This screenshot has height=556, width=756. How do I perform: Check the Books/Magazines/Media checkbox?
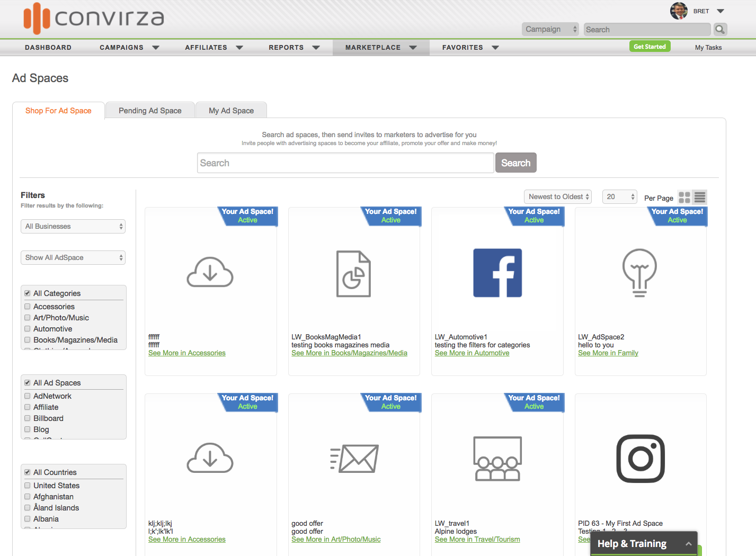click(x=28, y=339)
